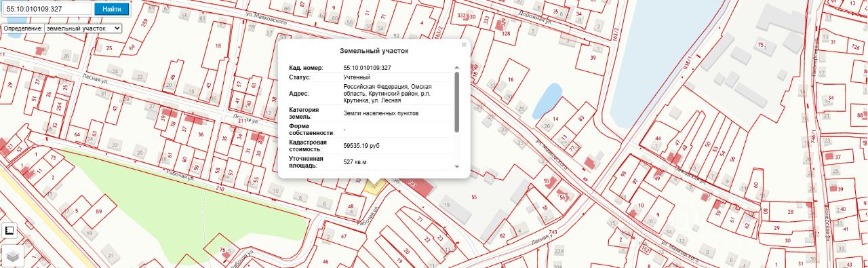Select parcel 89 on the map
This screenshot has height=268, width=868.
(98, 212)
